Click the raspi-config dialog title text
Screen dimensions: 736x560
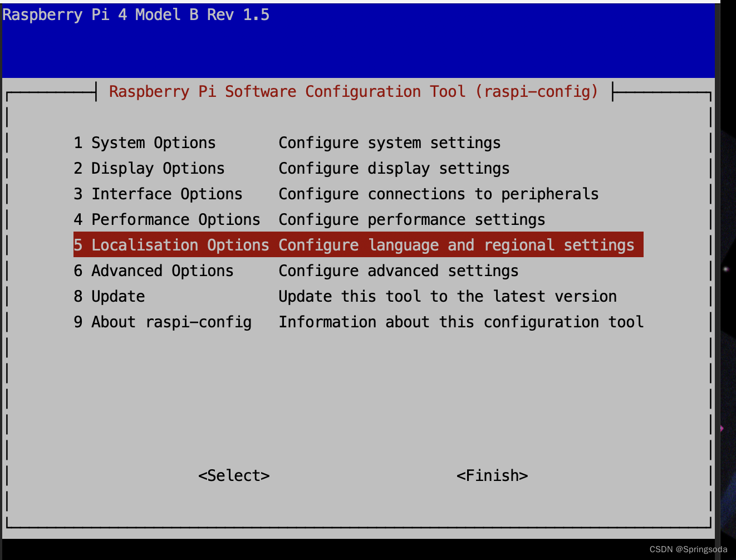[353, 92]
